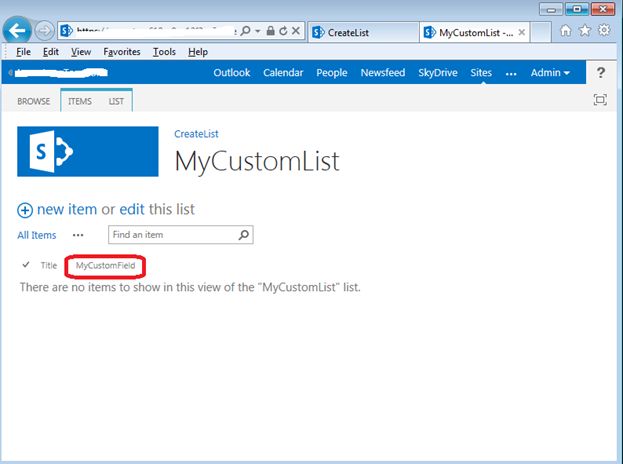The height and width of the screenshot is (464, 623).
Task: Open the File menu
Action: click(23, 52)
